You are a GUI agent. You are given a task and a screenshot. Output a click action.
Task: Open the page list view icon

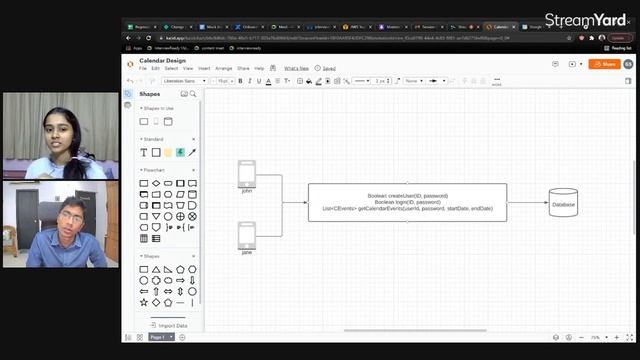[x=128, y=337]
